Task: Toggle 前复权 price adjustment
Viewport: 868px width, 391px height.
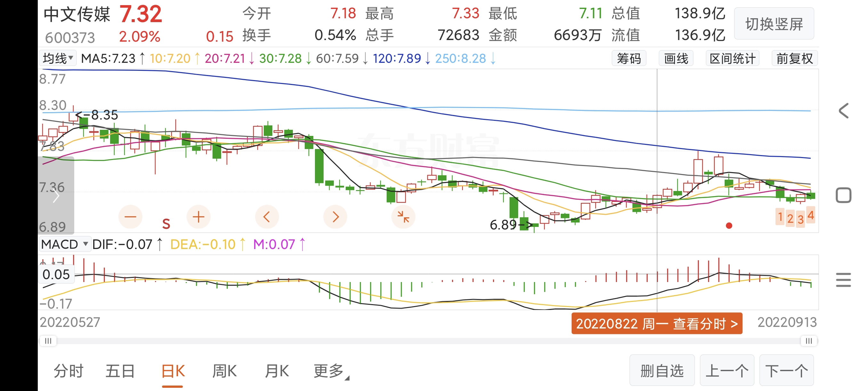Action: pyautogui.click(x=794, y=59)
